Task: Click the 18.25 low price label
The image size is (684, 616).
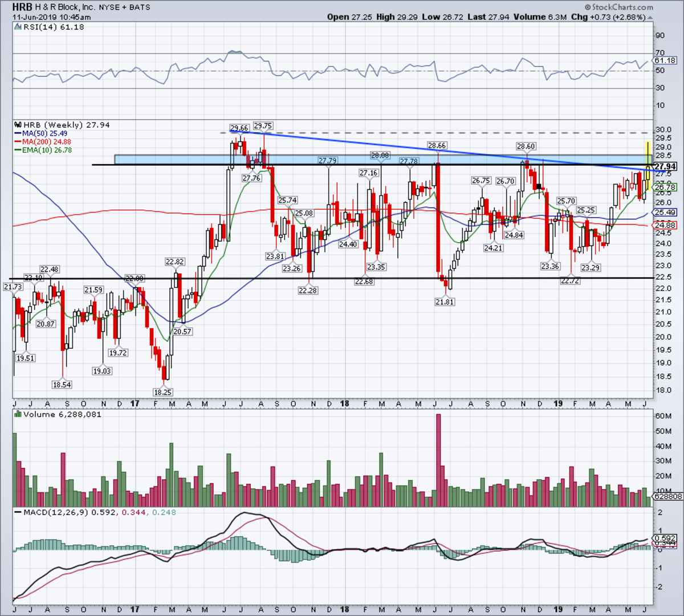Action: point(163,392)
